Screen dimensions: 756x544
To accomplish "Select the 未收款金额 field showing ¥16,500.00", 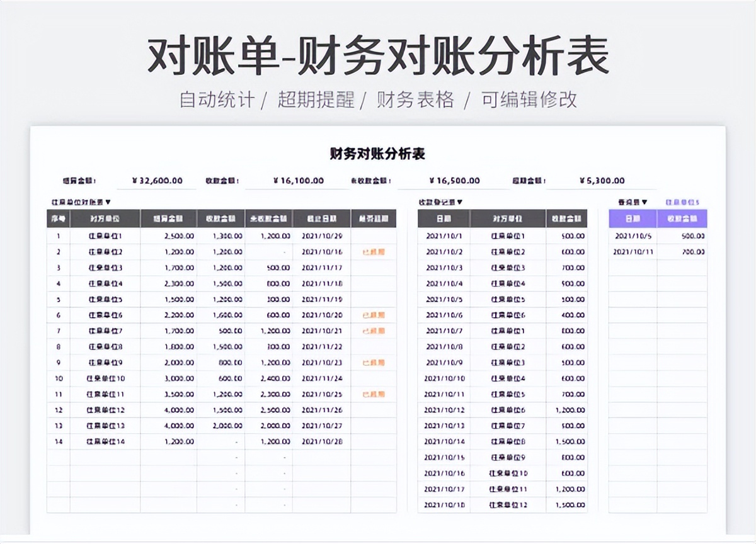I will click(x=453, y=179).
